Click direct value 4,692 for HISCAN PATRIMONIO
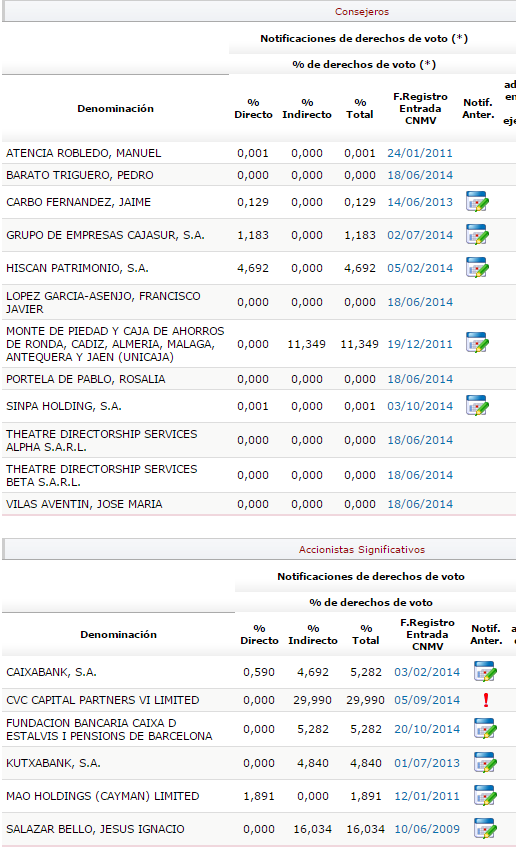The width and height of the screenshot is (516, 849). 253,269
